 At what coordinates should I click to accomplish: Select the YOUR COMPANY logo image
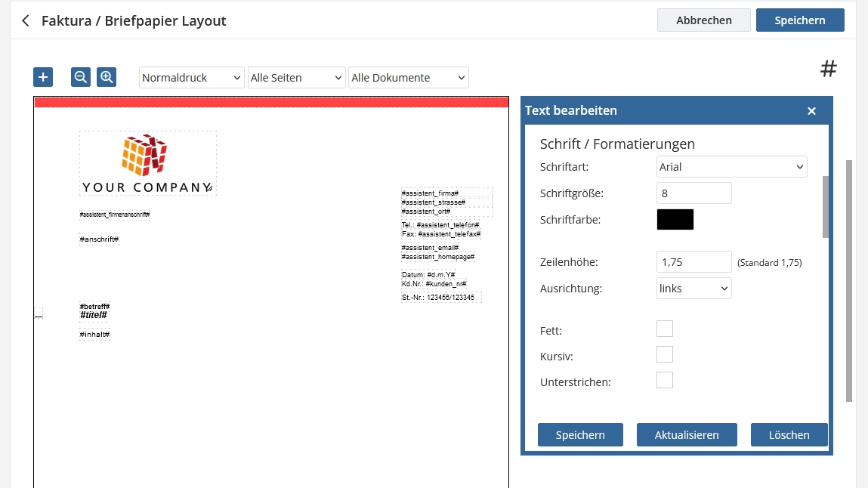click(x=148, y=163)
